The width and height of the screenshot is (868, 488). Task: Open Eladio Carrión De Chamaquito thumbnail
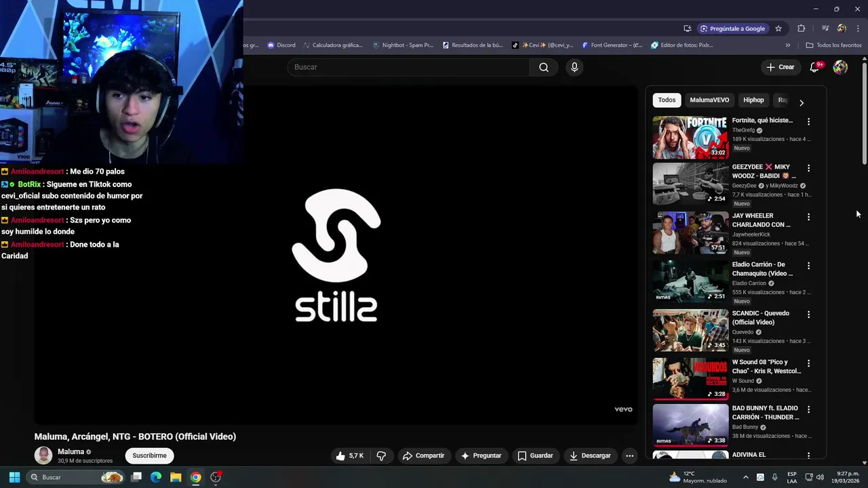(690, 281)
